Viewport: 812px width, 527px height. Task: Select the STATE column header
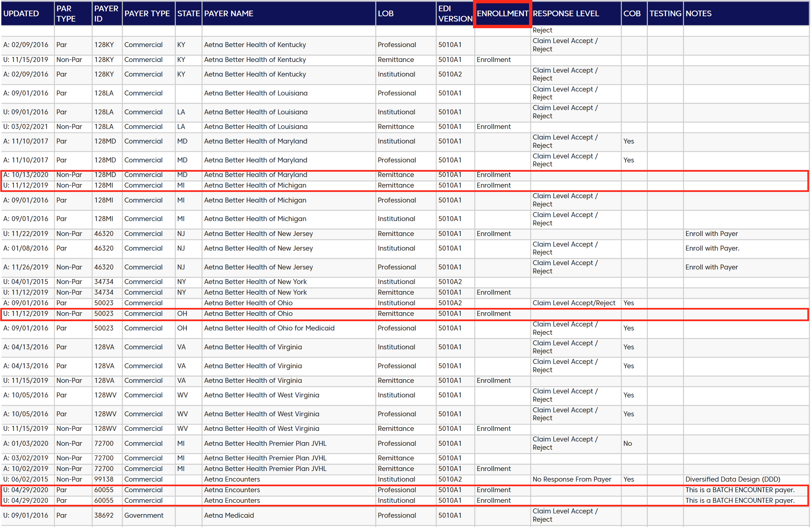188,14
